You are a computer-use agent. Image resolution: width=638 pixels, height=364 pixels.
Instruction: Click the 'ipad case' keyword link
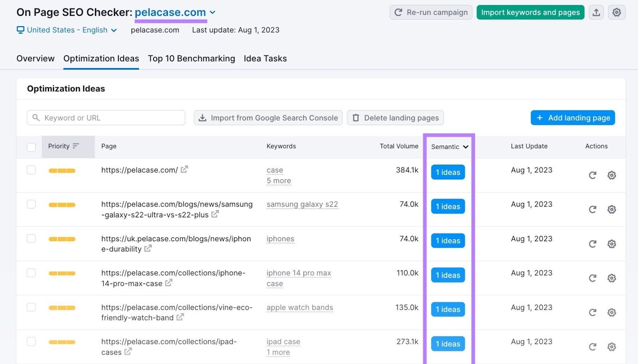[x=284, y=342]
